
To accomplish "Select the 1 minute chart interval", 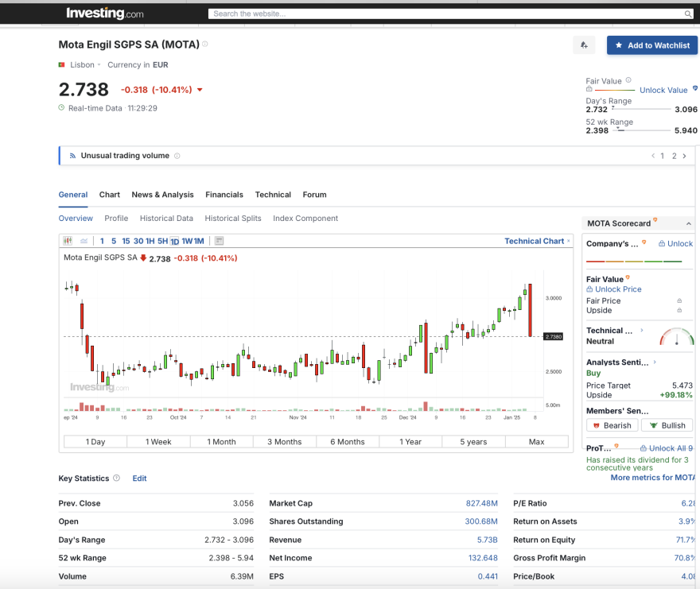I will [102, 241].
